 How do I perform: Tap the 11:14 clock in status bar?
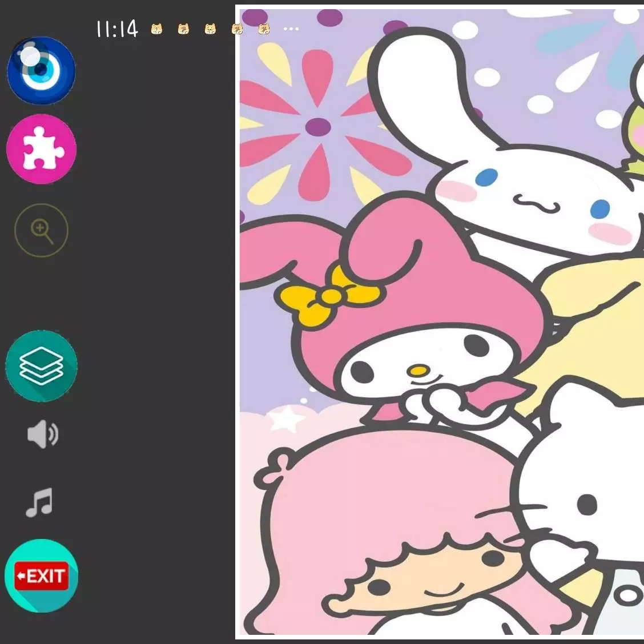click(x=117, y=29)
